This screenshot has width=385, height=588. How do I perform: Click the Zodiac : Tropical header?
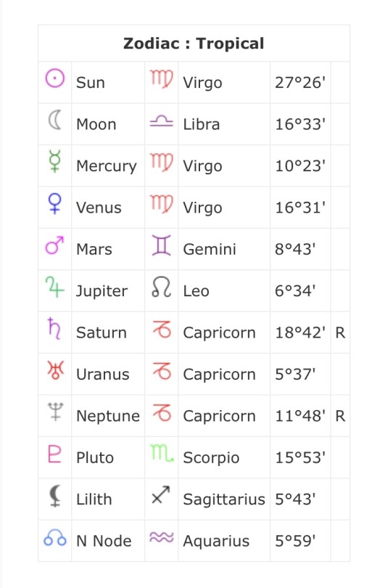tap(194, 43)
